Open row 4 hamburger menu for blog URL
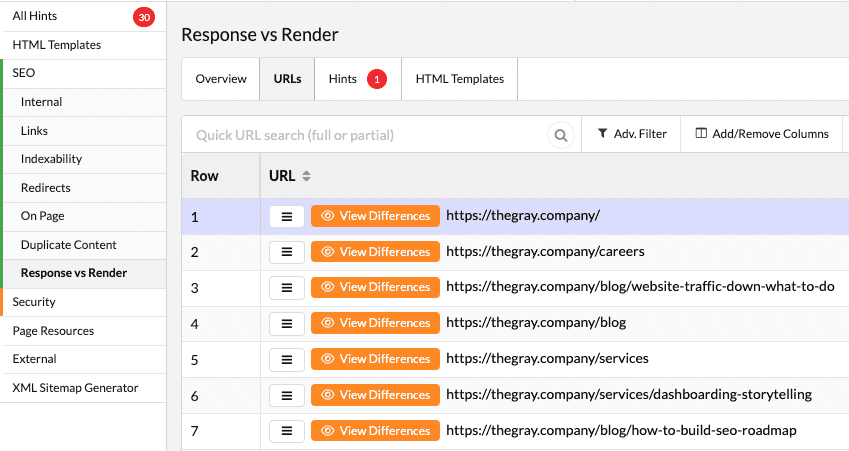849x451 pixels. point(287,323)
